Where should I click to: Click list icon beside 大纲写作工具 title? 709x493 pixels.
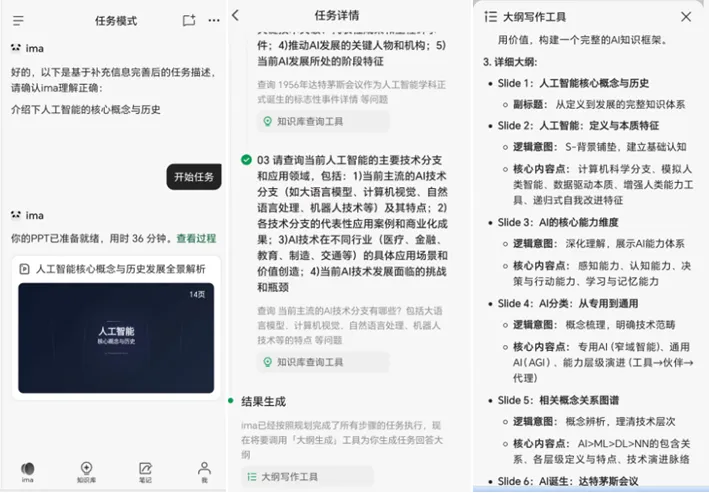(491, 17)
